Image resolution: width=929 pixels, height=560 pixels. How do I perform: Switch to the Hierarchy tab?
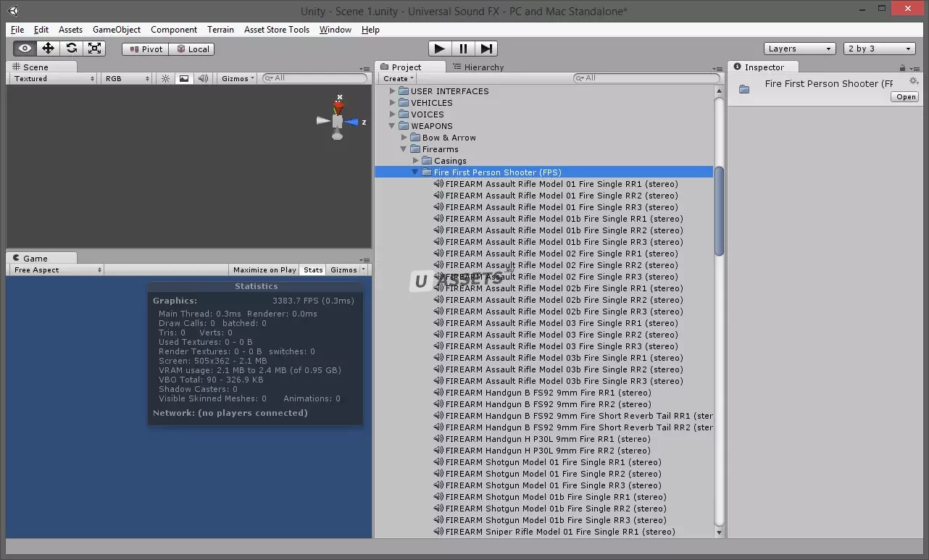478,67
